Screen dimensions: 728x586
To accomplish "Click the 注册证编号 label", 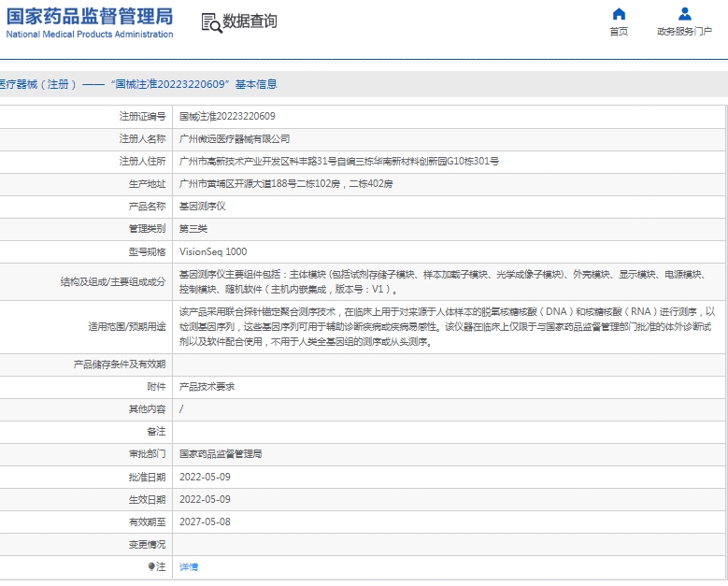I will (142, 117).
